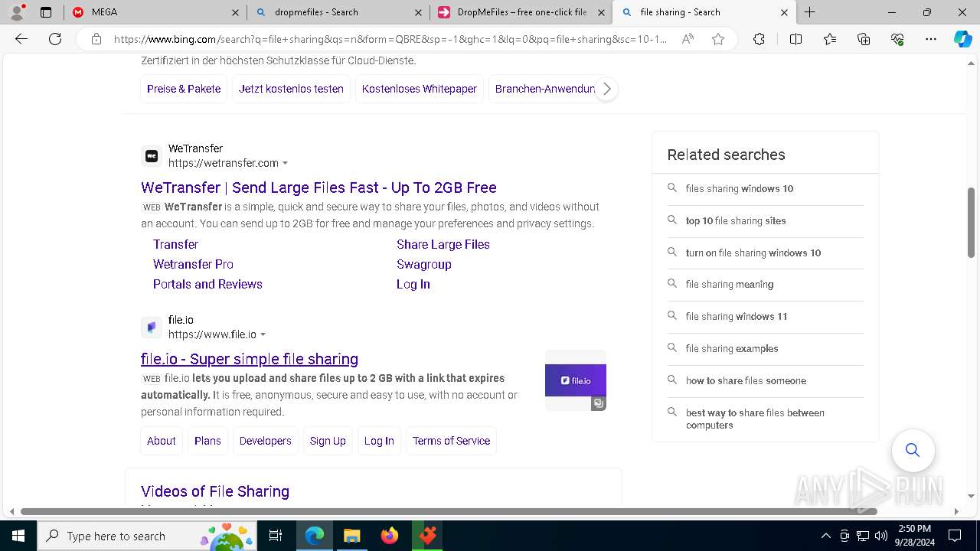Open a new tab with plus
Viewport: 980px width, 551px height.
[x=809, y=12]
